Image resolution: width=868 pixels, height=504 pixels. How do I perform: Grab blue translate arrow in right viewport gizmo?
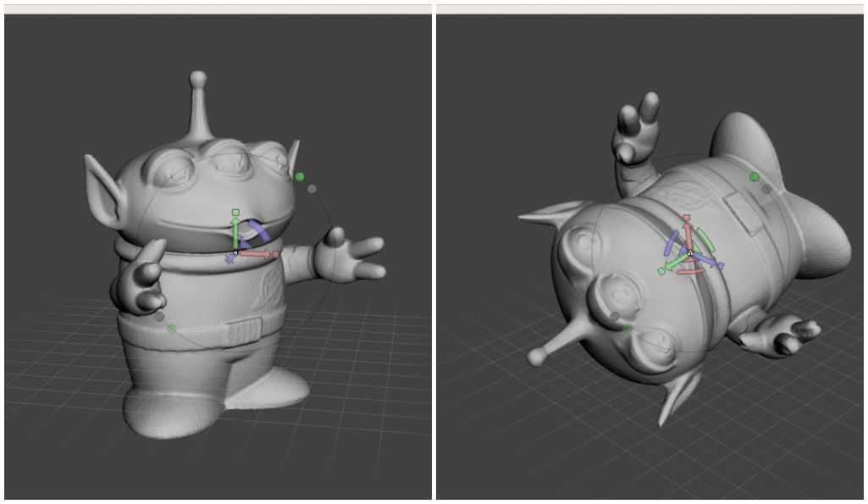(705, 259)
